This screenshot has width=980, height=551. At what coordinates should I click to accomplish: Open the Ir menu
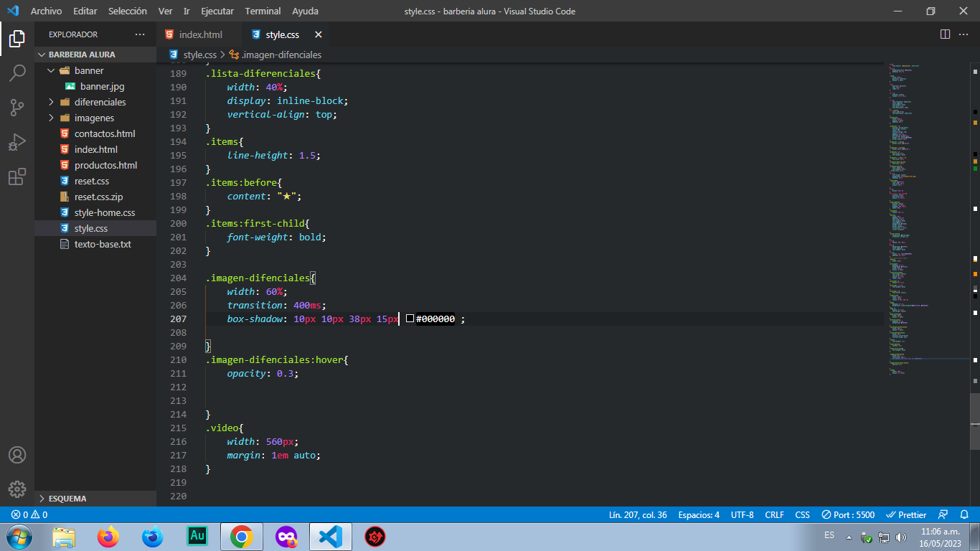(187, 11)
